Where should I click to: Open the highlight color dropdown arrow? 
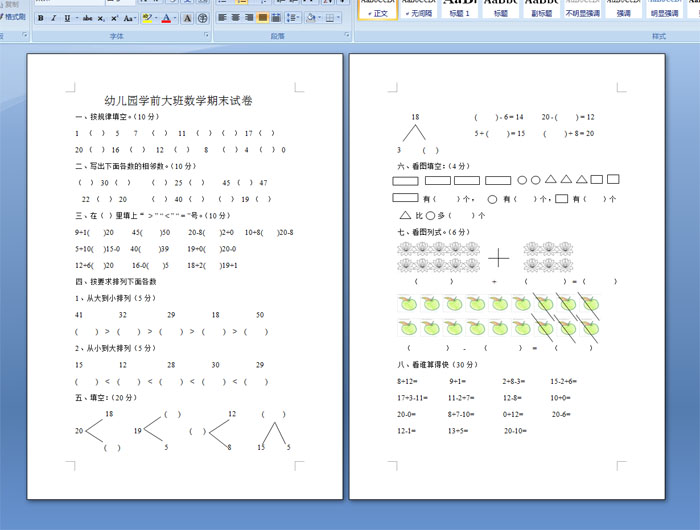[156, 18]
